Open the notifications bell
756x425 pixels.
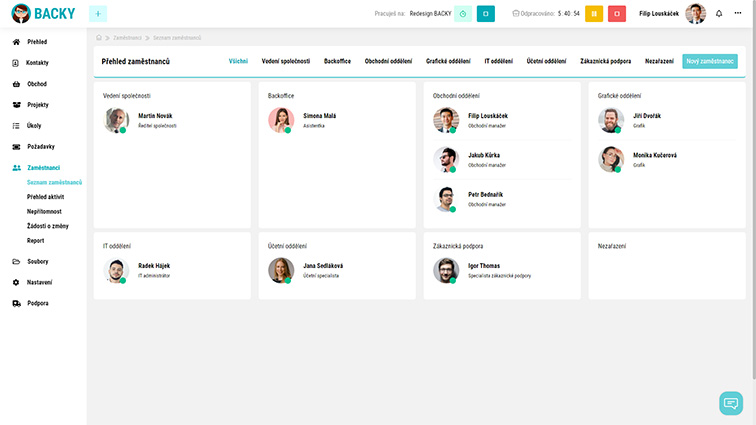point(719,13)
